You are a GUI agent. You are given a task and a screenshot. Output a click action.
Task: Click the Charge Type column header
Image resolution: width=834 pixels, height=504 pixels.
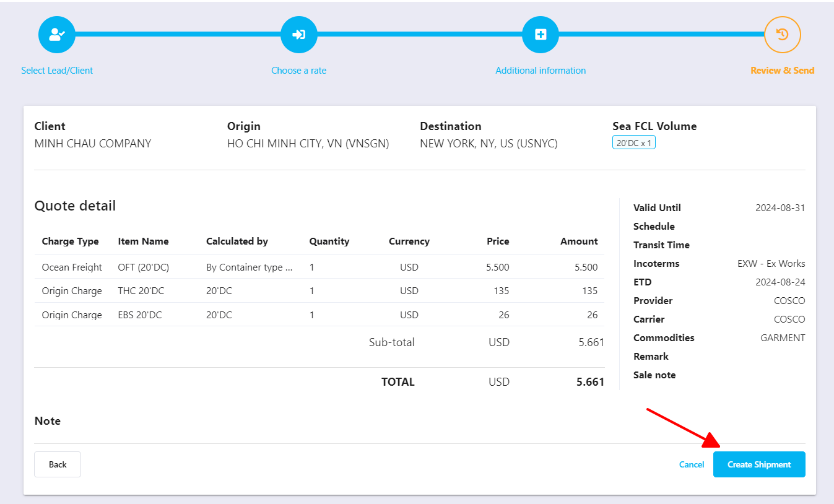[x=71, y=241]
